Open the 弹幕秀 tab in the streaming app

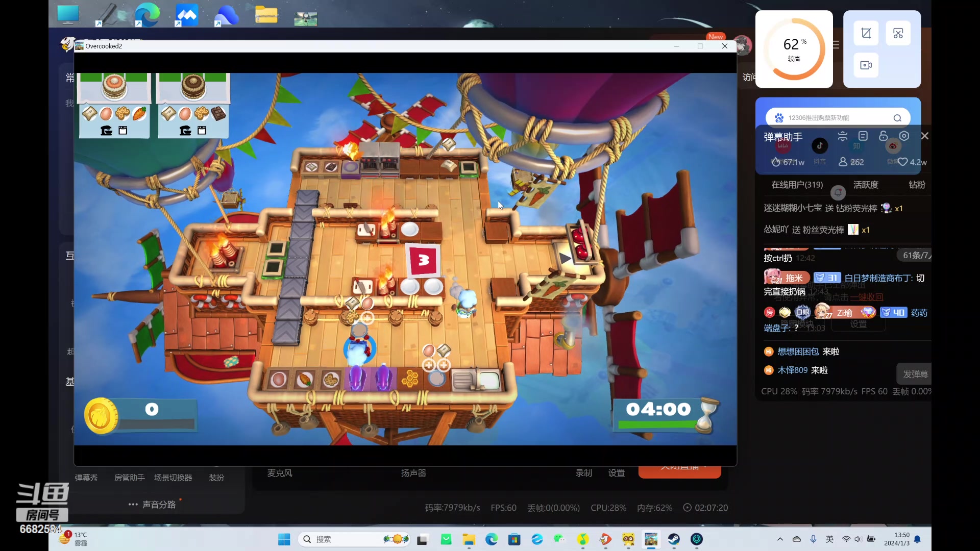pyautogui.click(x=86, y=478)
